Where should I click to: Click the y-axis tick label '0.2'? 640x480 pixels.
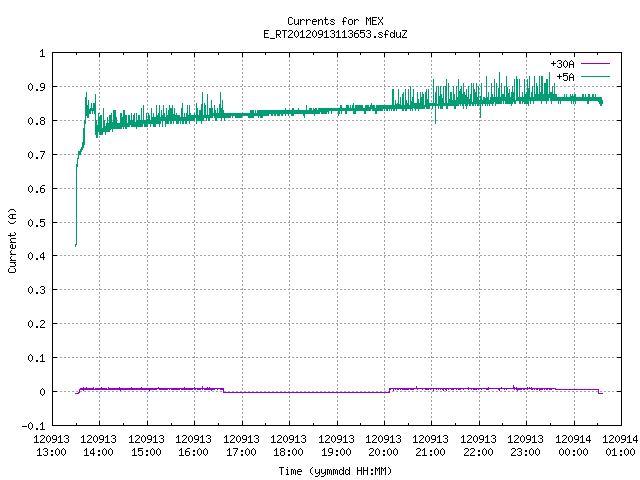(37, 324)
